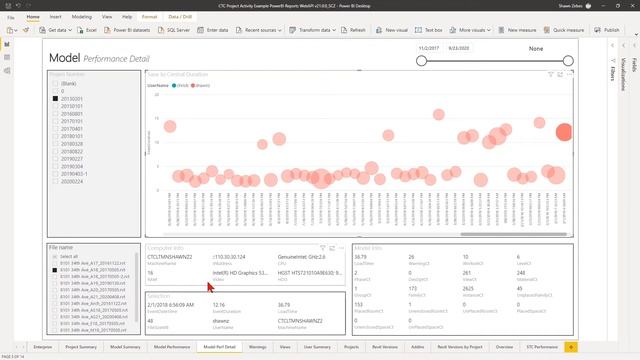Click the Undo arrow in the title bar
The width and height of the screenshot is (640, 360).
pos(18,5)
